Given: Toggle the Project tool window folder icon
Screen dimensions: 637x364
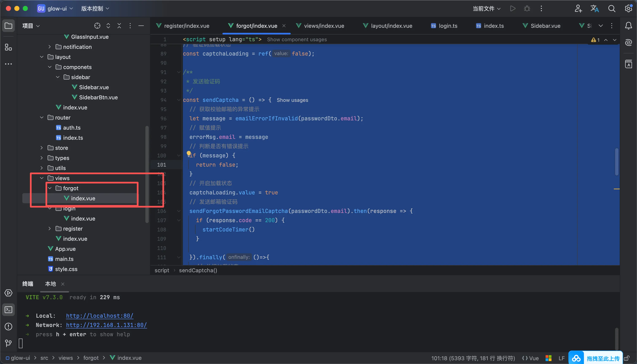Looking at the screenshot, I should point(8,26).
